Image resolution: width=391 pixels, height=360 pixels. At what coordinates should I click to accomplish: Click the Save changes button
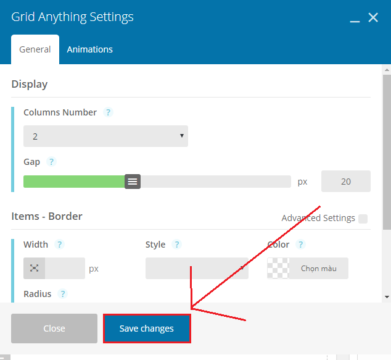click(147, 328)
